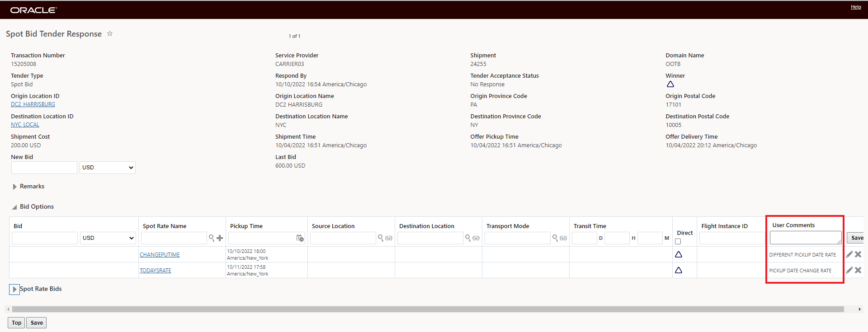Select the Last Bid value 600.00 USD

(x=290, y=166)
